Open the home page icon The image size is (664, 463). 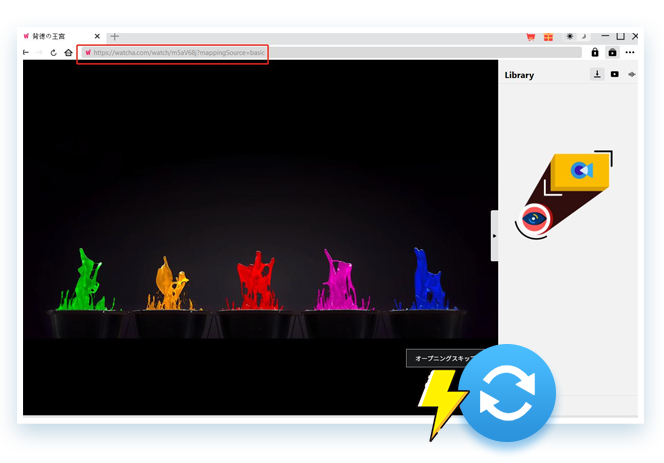pos(68,53)
